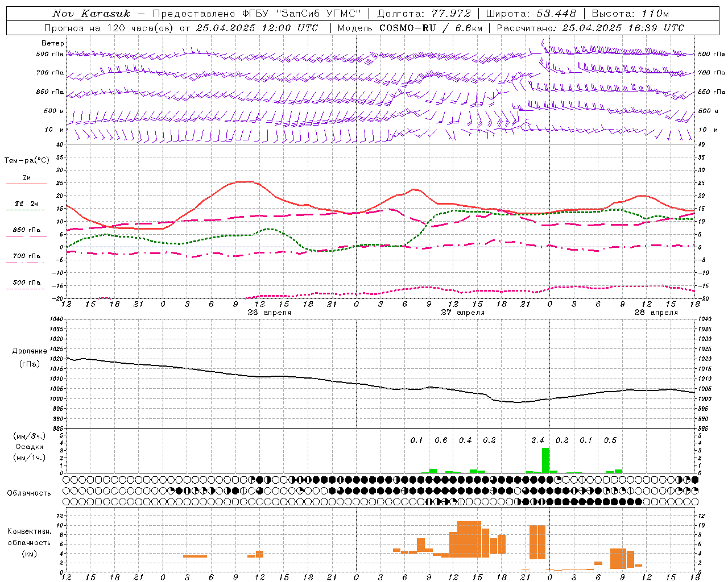This screenshot has width=728, height=582.
Task: Click the (км) unit label for convective cloud
Action: pos(30,554)
